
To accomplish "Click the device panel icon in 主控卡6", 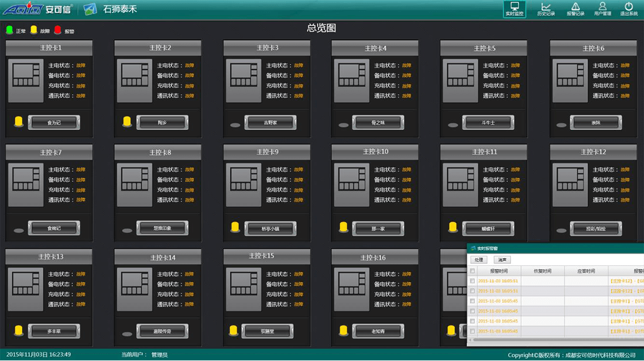I will coord(570,80).
